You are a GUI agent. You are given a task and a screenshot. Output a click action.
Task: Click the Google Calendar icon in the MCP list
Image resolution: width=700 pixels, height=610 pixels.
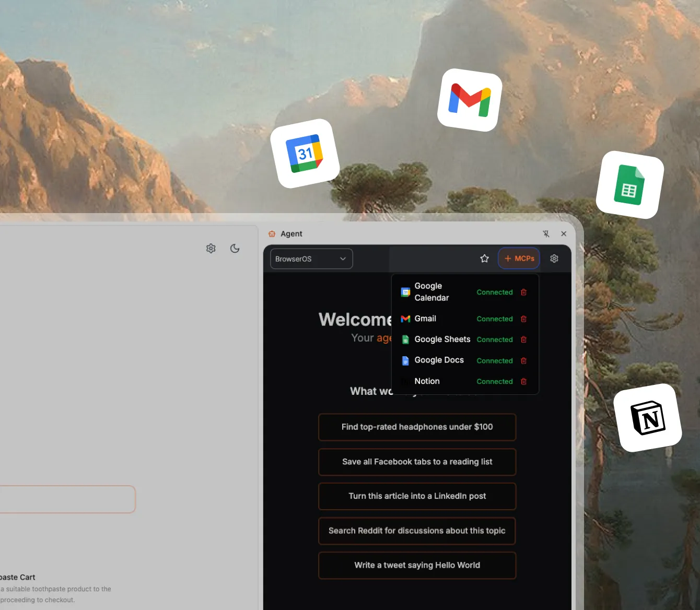[x=405, y=292]
